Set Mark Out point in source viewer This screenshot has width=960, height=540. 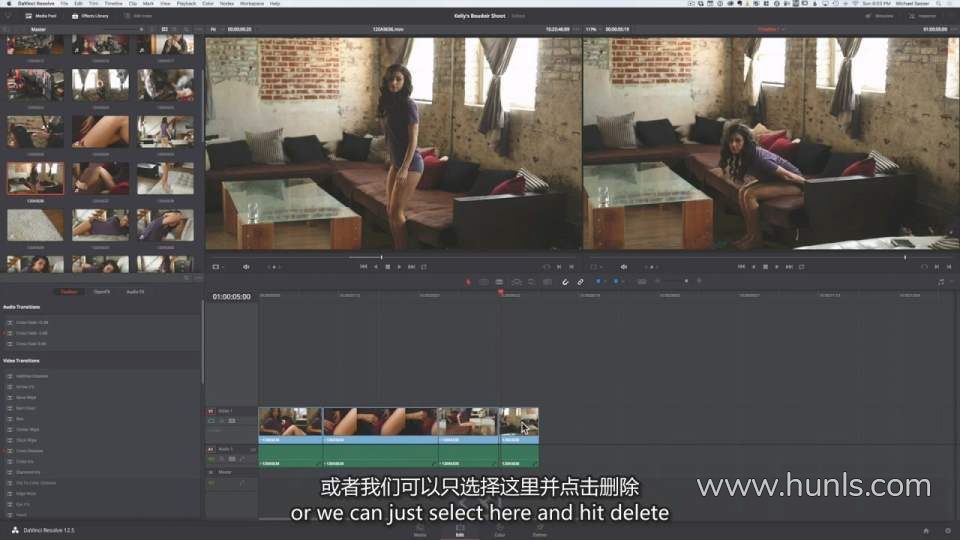(571, 267)
